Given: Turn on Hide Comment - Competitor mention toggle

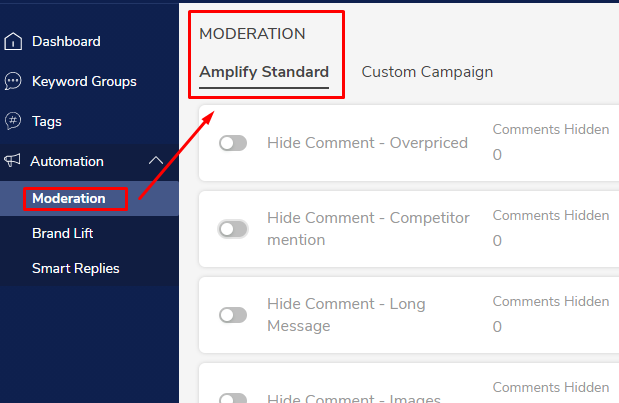Looking at the screenshot, I should click(x=233, y=229).
